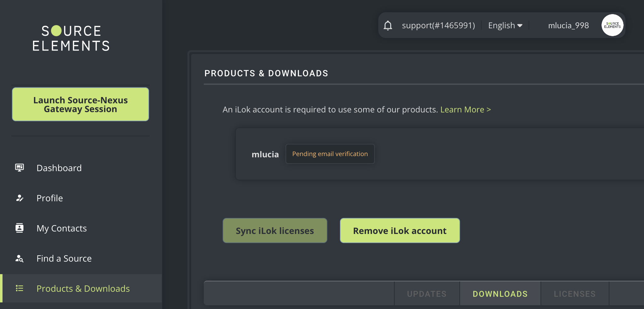Image resolution: width=644 pixels, height=309 pixels.
Task: Click the Profile person icon in sidebar
Action: [x=19, y=198]
